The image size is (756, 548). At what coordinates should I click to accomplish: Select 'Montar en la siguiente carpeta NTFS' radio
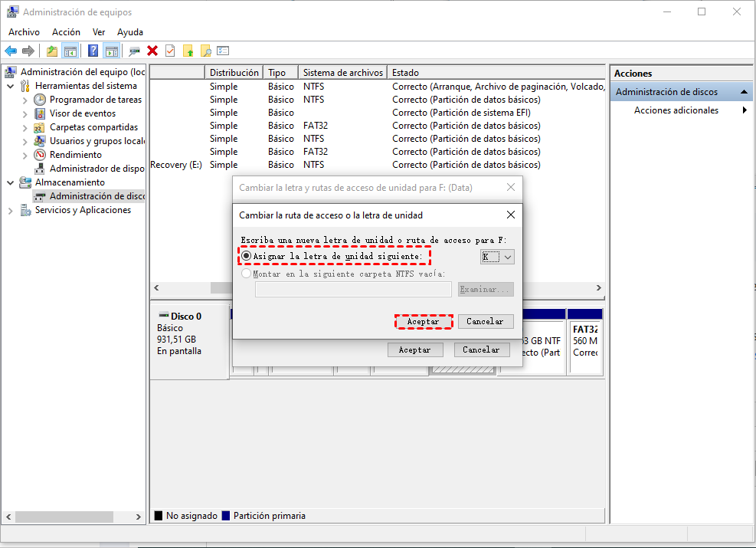247,274
